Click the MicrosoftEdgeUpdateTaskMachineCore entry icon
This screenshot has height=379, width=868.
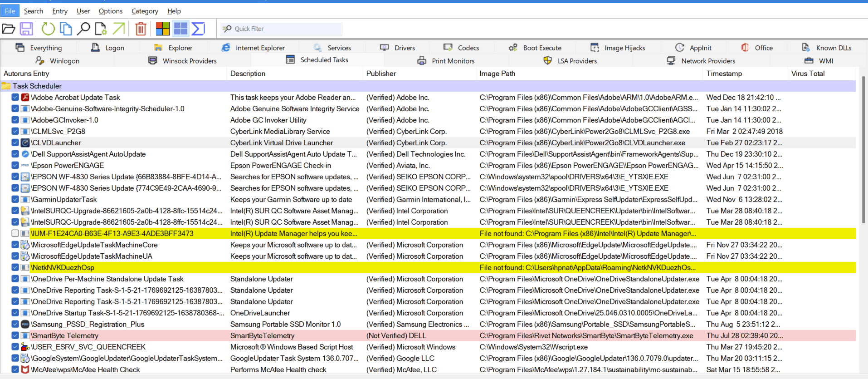25,245
